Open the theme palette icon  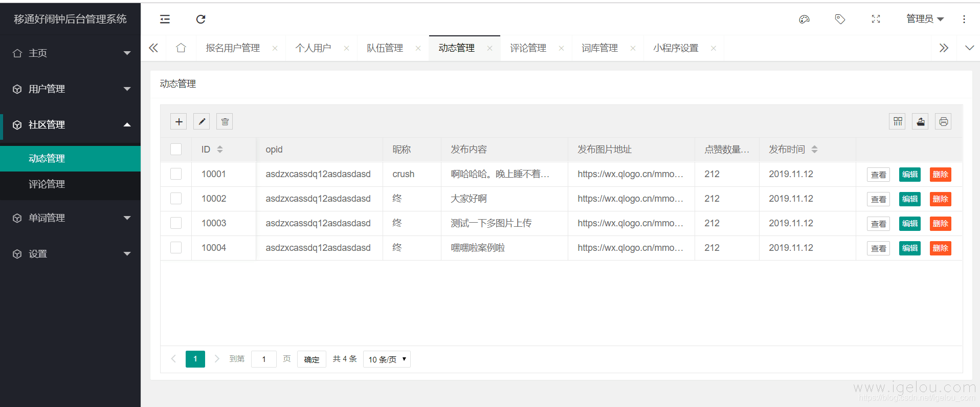click(x=804, y=19)
